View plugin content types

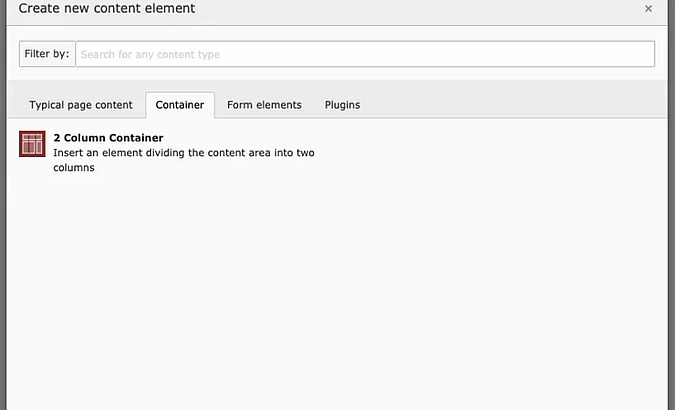pyautogui.click(x=342, y=105)
